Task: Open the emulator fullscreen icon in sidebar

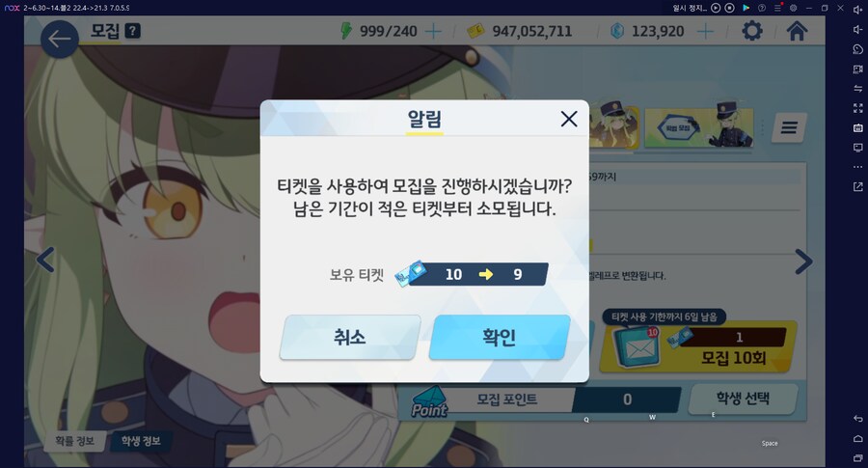Action: pos(857,108)
